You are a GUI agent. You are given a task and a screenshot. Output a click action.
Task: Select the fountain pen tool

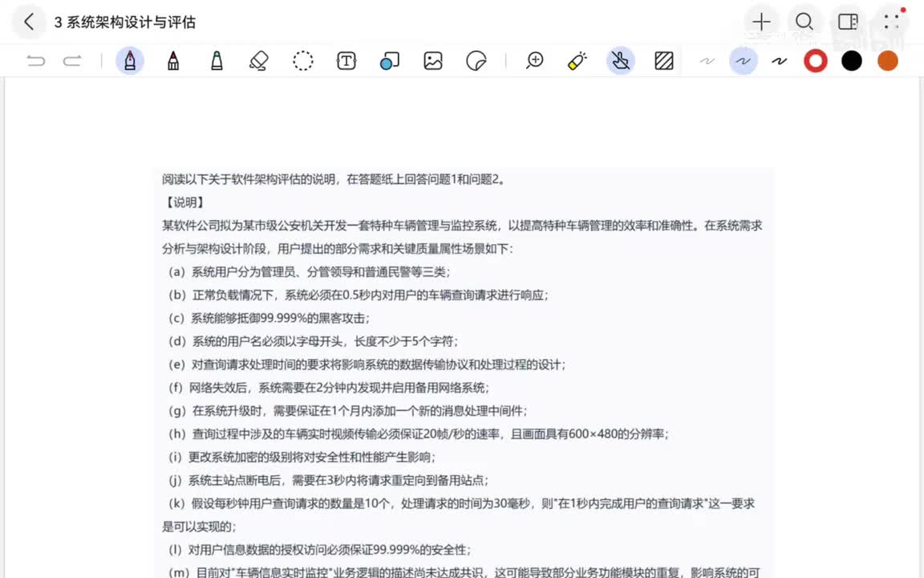point(130,61)
